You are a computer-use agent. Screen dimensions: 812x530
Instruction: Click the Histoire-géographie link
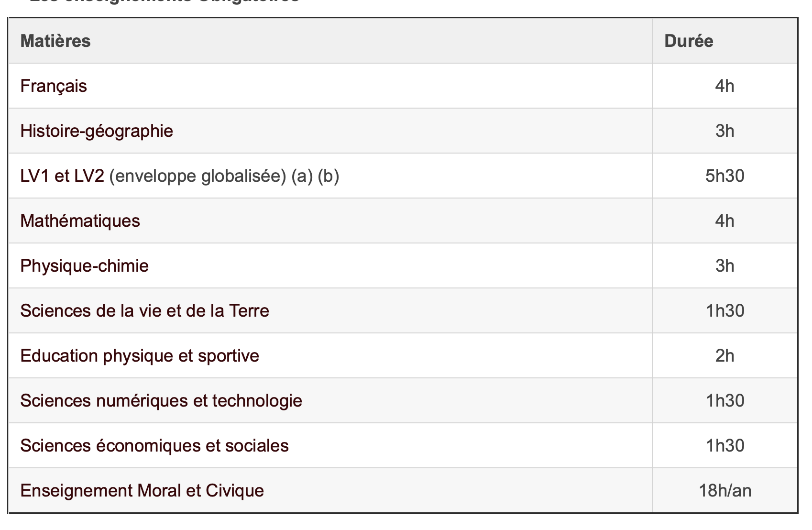coord(97,131)
